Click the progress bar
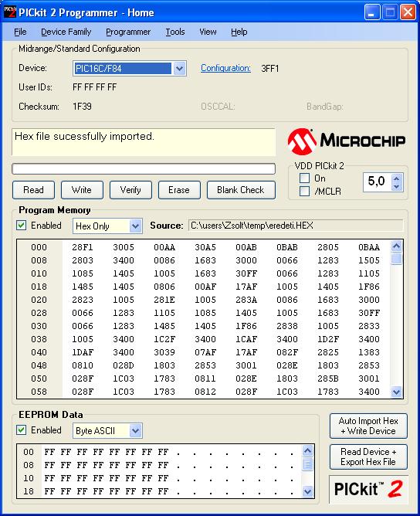The image size is (420, 516). click(x=144, y=169)
